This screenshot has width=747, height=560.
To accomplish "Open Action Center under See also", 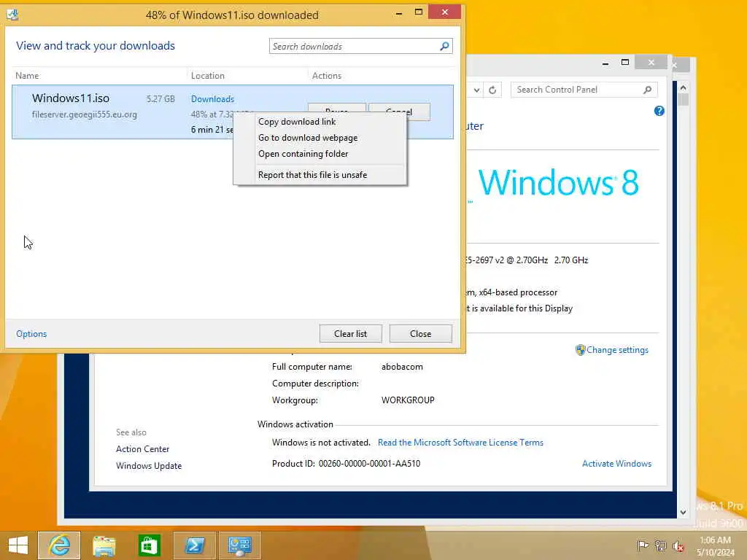I will pos(142,449).
